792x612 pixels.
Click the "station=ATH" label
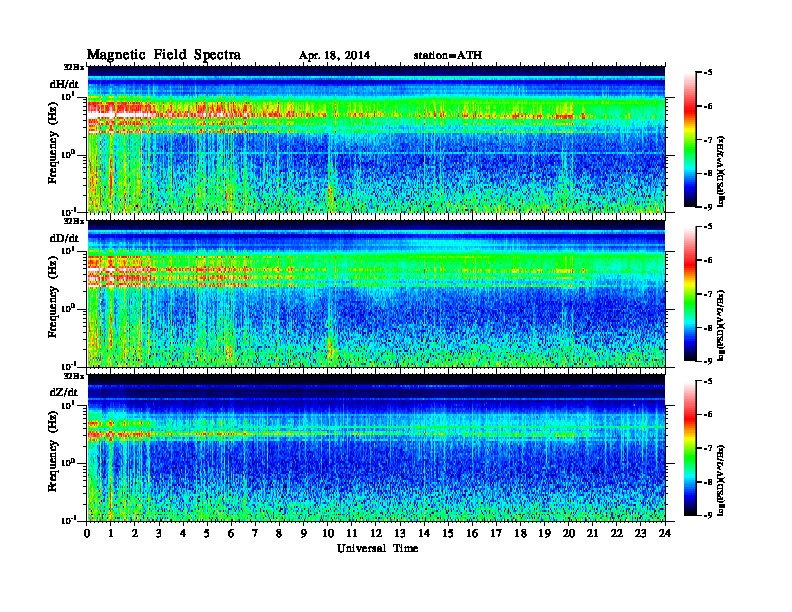(x=448, y=56)
